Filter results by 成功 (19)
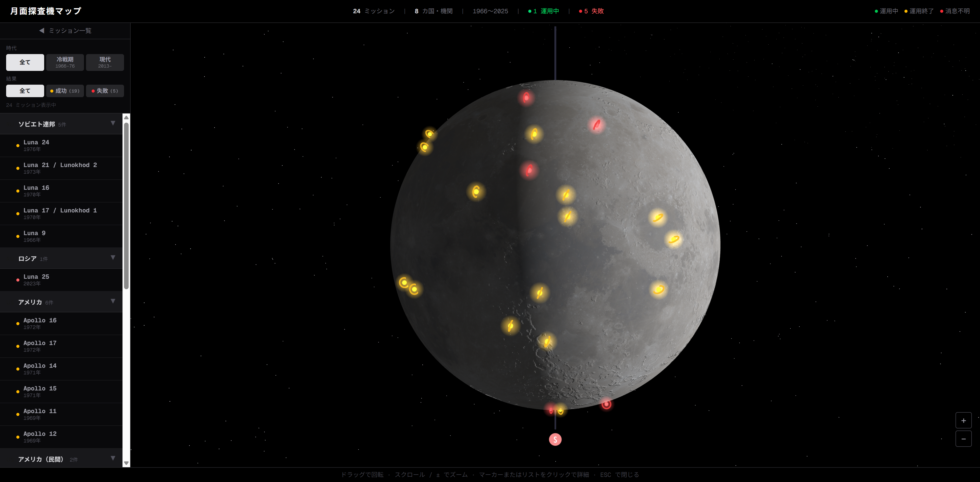This screenshot has height=482, width=980. 65,91
